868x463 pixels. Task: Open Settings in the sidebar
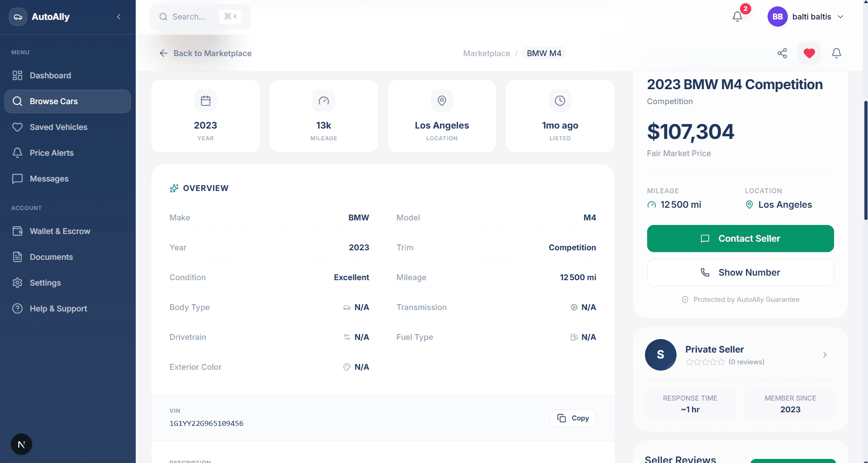pos(67,283)
